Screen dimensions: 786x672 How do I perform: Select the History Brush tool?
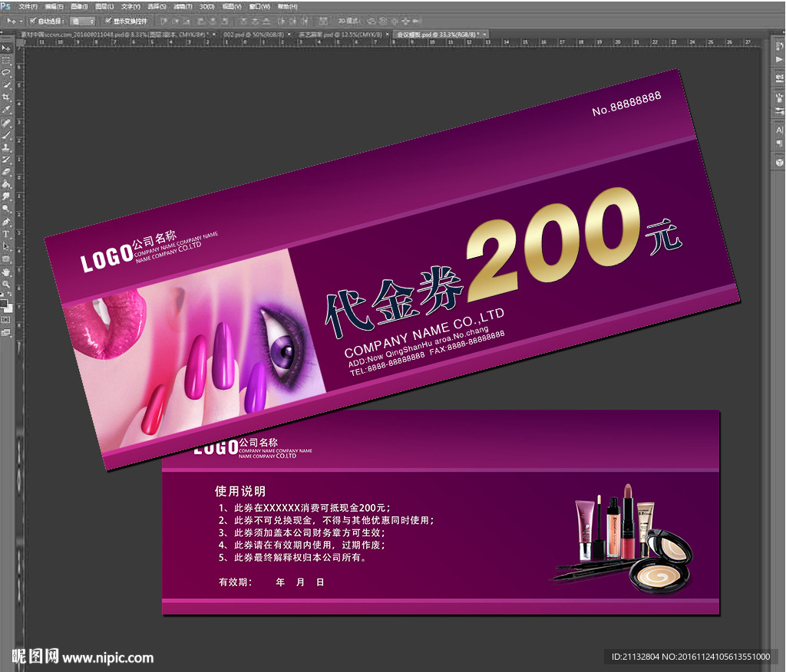pos(6,160)
